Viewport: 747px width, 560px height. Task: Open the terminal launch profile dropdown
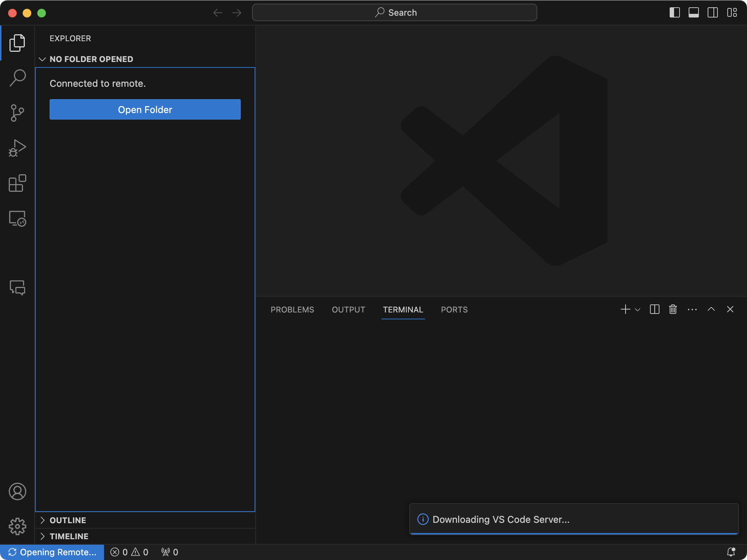tap(638, 310)
